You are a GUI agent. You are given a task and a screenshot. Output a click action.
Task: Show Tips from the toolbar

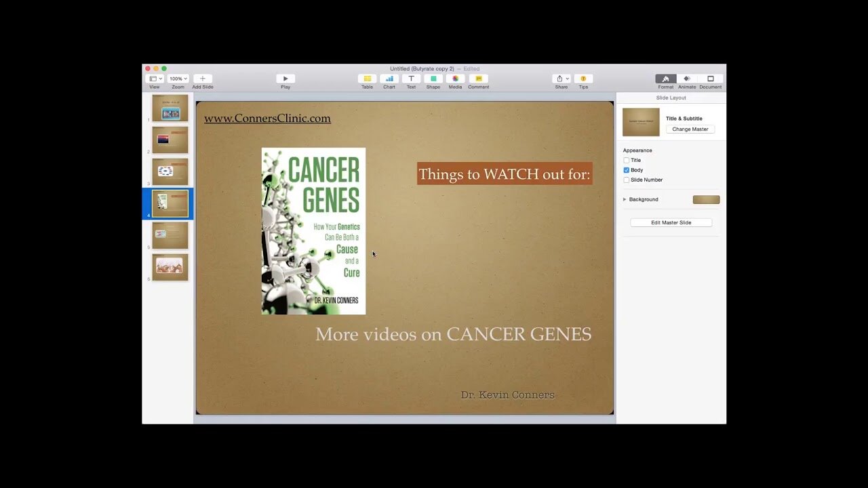pos(583,79)
